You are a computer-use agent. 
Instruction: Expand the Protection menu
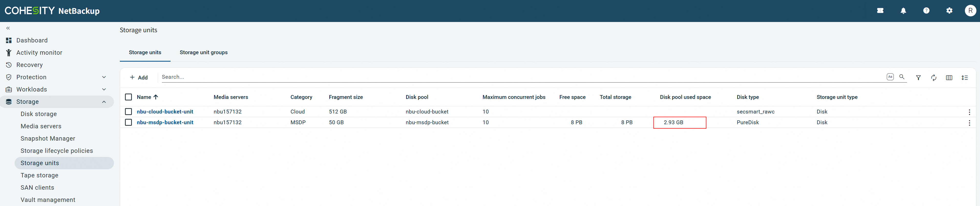(104, 77)
